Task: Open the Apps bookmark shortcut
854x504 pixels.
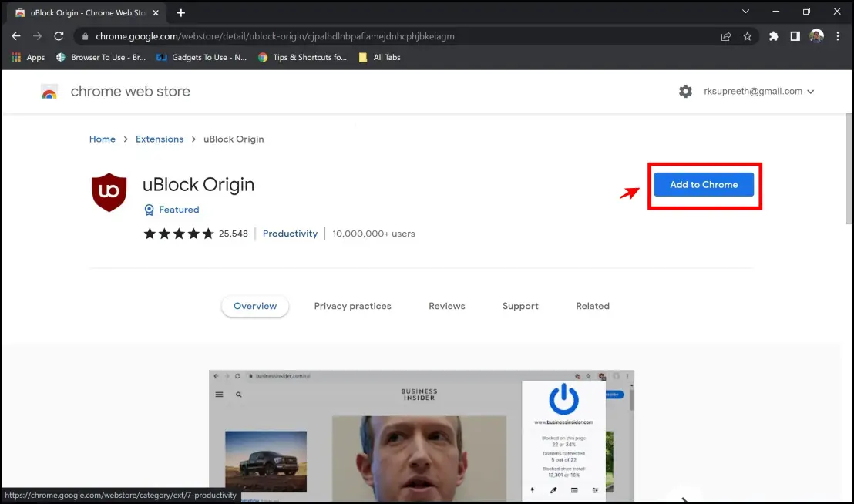Action: pyautogui.click(x=29, y=57)
